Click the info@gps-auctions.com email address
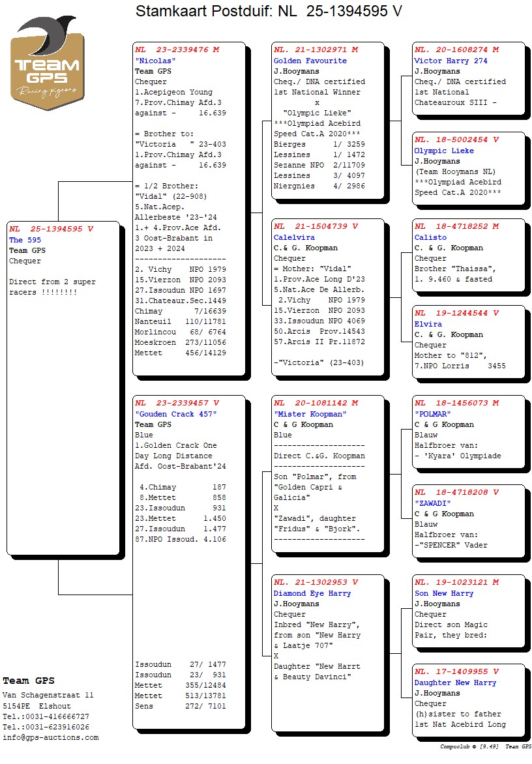The width and height of the screenshot is (532, 764). pyautogui.click(x=51, y=737)
